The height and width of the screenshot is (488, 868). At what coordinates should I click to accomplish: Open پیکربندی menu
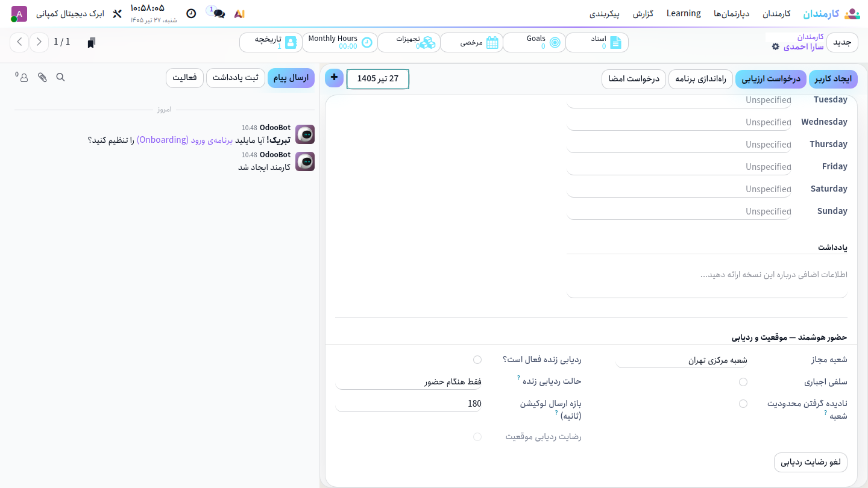click(x=605, y=14)
